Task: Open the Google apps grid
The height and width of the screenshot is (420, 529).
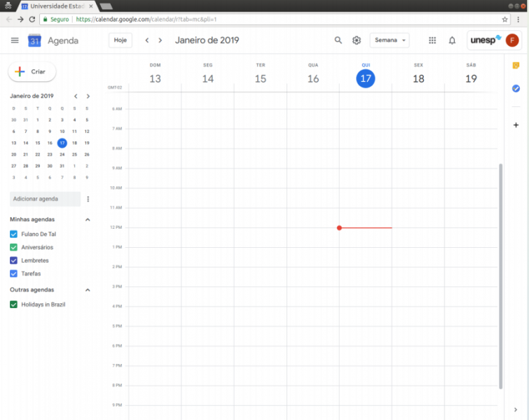Action: tap(432, 40)
